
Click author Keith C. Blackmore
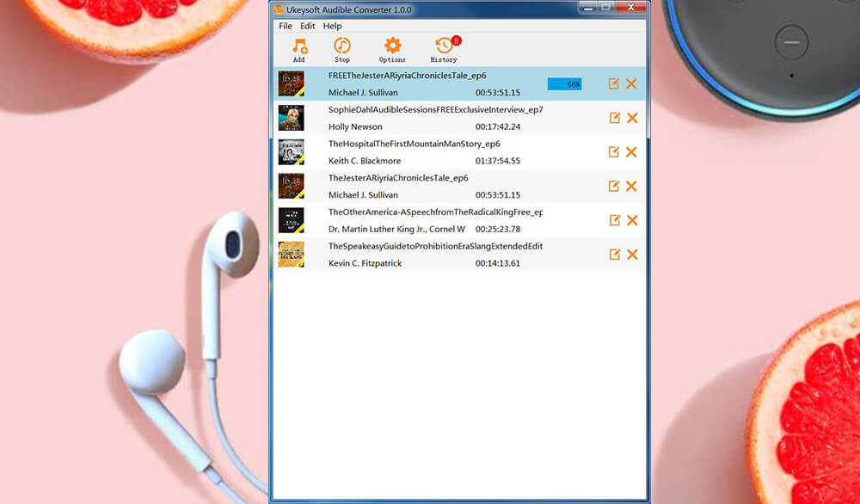[365, 161]
